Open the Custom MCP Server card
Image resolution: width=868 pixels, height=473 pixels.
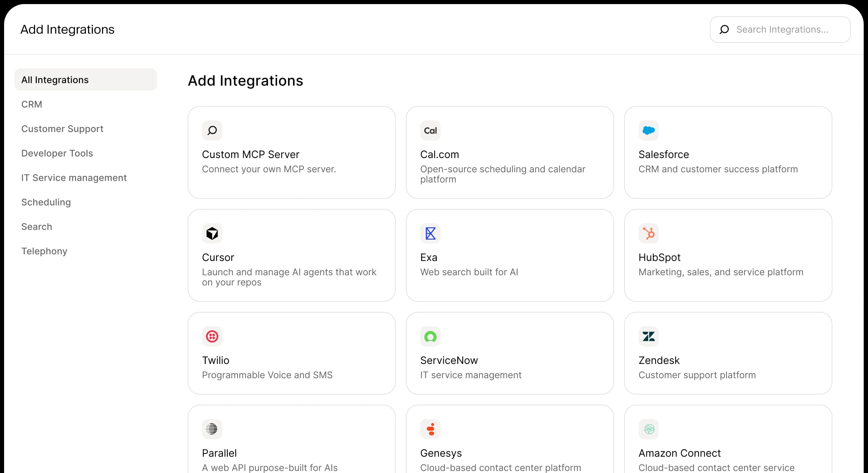pyautogui.click(x=292, y=152)
